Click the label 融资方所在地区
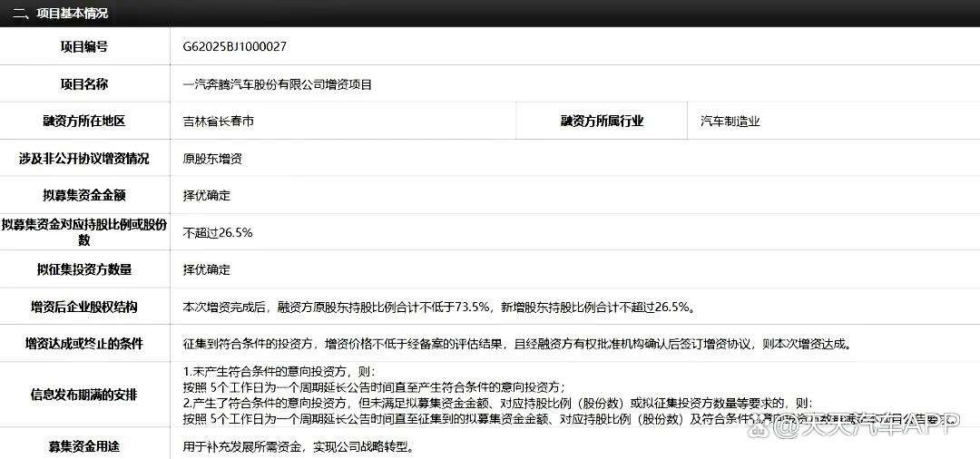The width and height of the screenshot is (980, 459). point(84,122)
